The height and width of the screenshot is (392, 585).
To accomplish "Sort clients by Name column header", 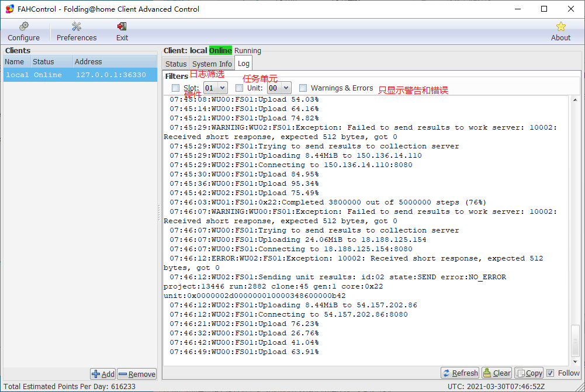I will coord(16,61).
